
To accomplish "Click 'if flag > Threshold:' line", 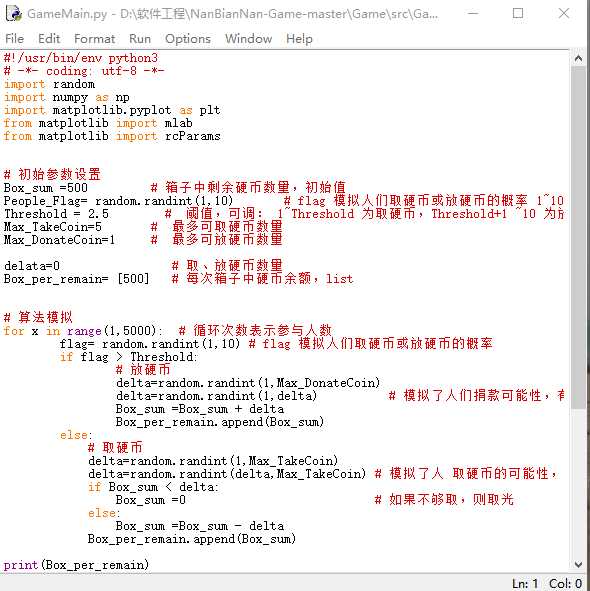I will [129, 357].
